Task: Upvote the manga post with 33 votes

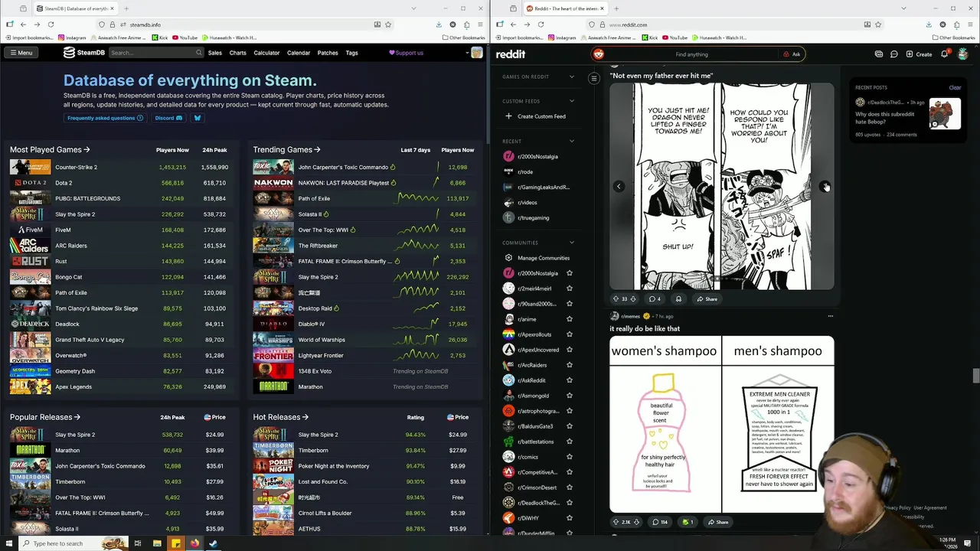Action: [616, 299]
